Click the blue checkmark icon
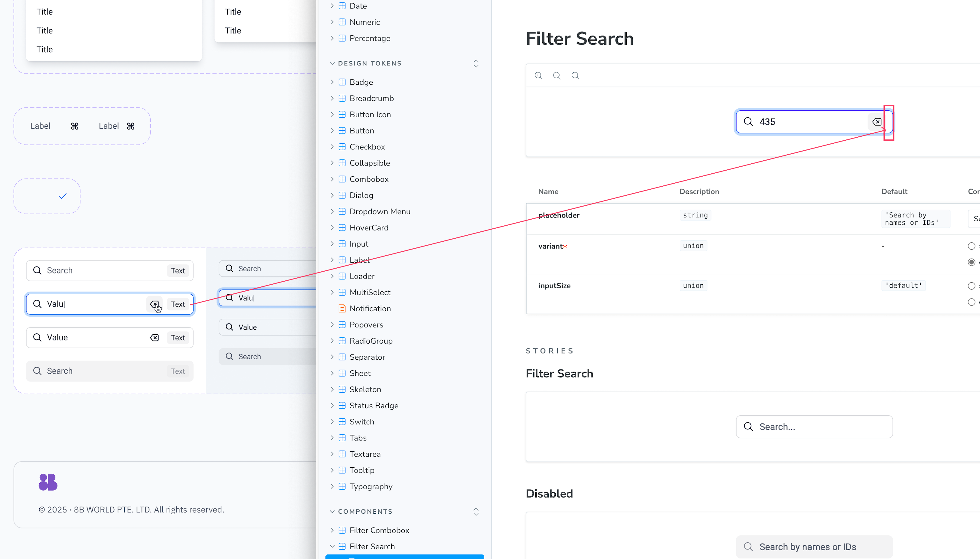 [x=63, y=196]
